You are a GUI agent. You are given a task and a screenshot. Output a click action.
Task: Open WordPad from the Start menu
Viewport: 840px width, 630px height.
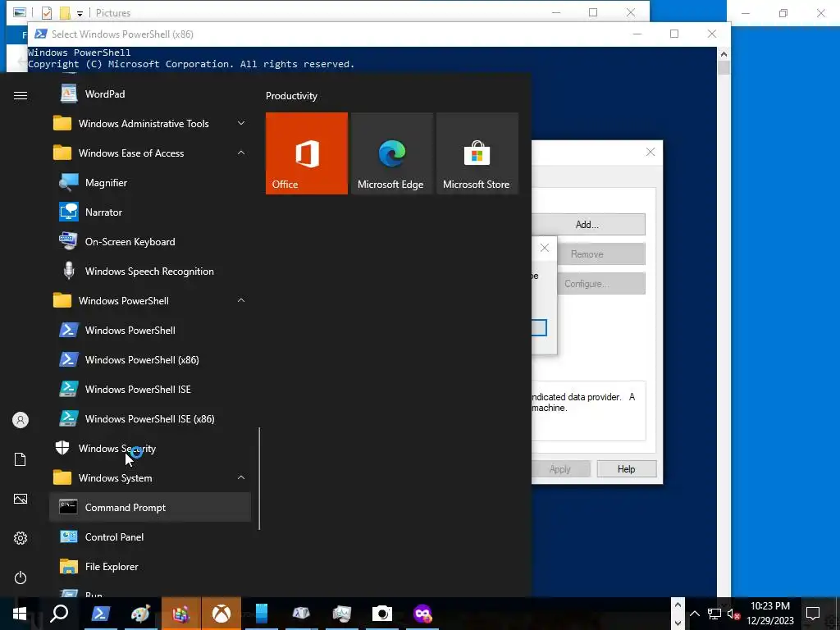pyautogui.click(x=150, y=94)
